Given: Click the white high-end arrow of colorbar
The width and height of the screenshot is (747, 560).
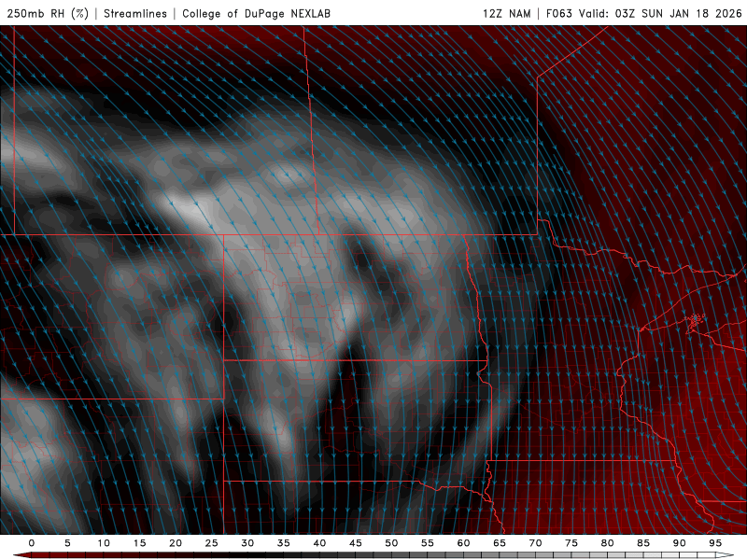Looking at the screenshot, I should point(725,555).
